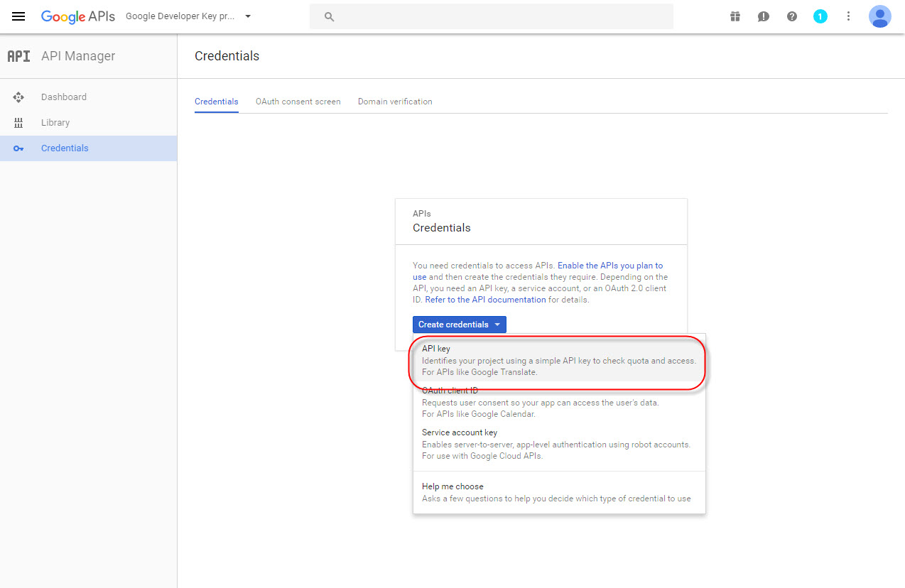Image resolution: width=905 pixels, height=588 pixels.
Task: Switch to the Credentials tab
Action: [x=217, y=102]
